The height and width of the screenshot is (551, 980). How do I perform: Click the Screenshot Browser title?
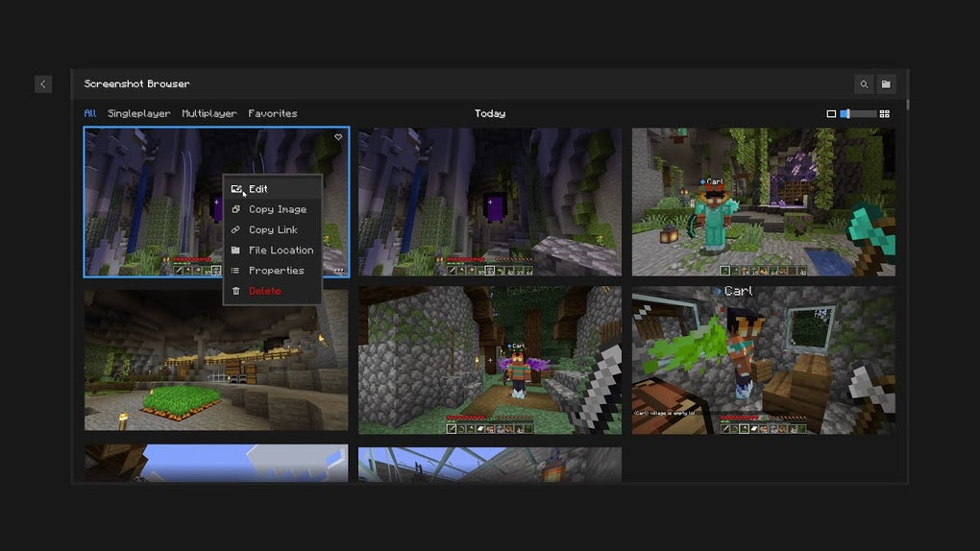point(136,84)
